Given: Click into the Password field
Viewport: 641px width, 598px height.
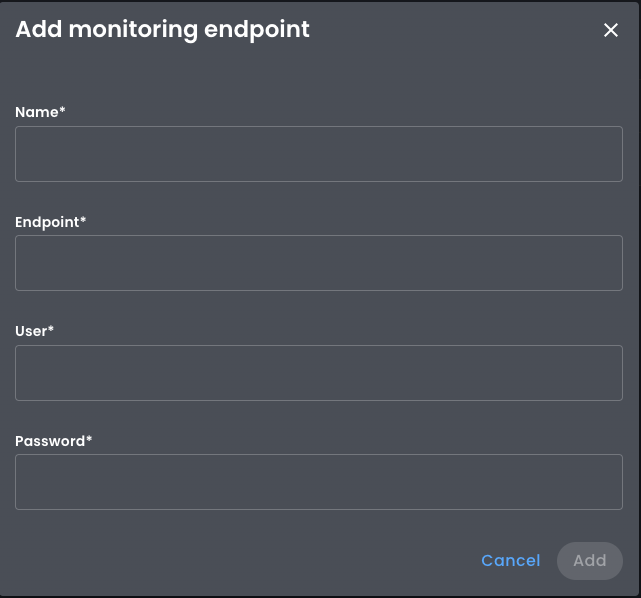Looking at the screenshot, I should [x=319, y=482].
